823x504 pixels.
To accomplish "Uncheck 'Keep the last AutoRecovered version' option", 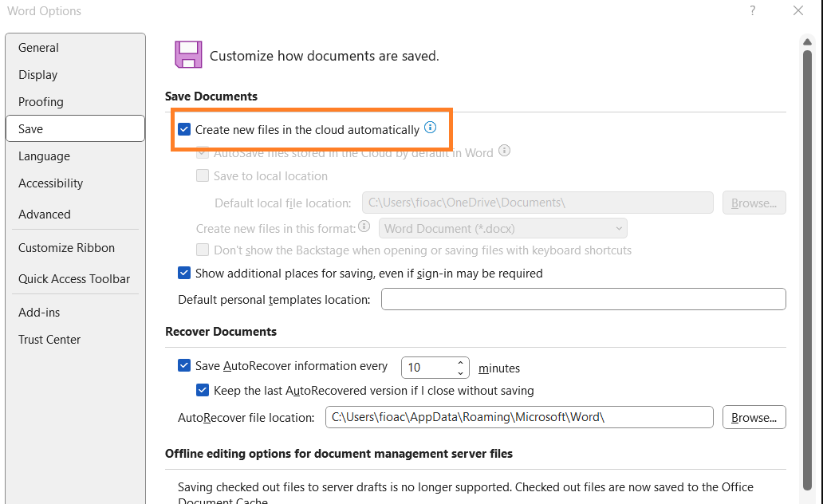I will pos(203,391).
